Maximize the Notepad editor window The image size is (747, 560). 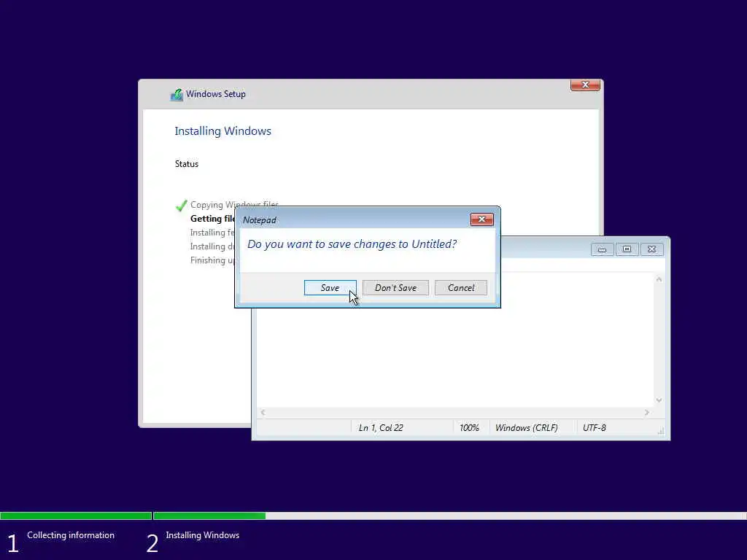(x=627, y=249)
